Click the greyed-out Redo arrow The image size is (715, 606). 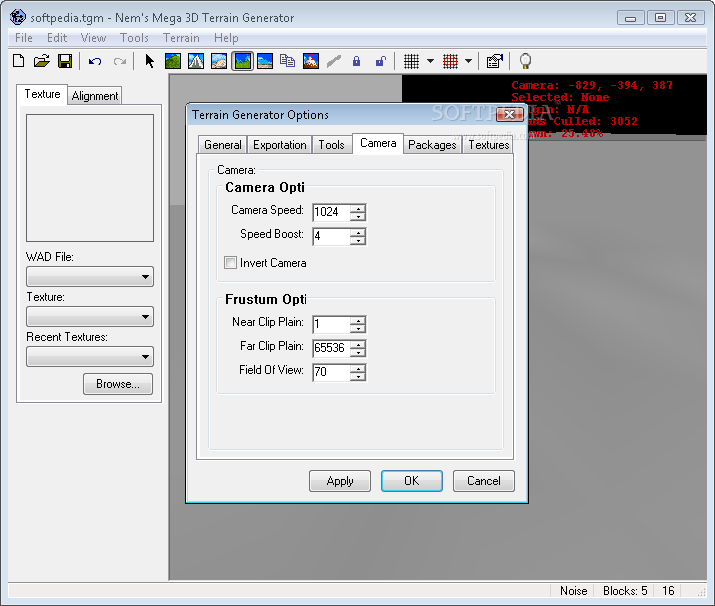[120, 61]
